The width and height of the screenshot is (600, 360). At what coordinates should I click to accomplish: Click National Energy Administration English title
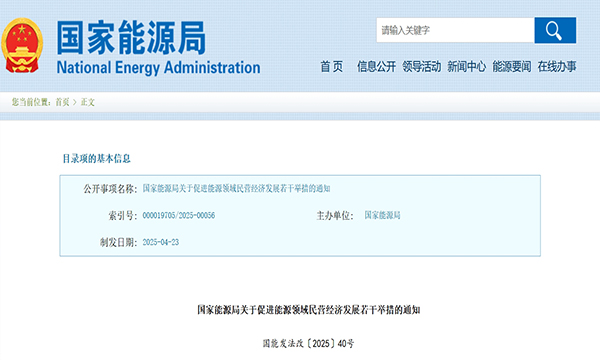click(158, 68)
